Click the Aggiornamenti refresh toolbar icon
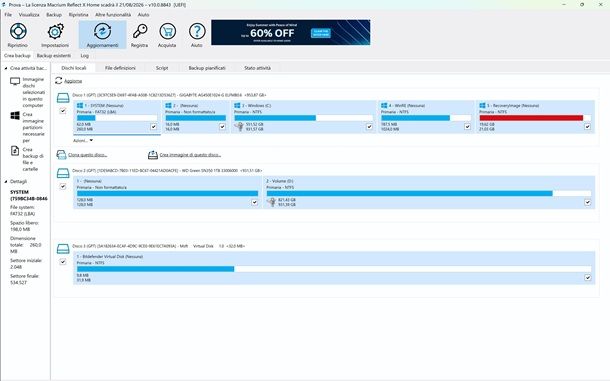This screenshot has width=610, height=381. coord(103,31)
